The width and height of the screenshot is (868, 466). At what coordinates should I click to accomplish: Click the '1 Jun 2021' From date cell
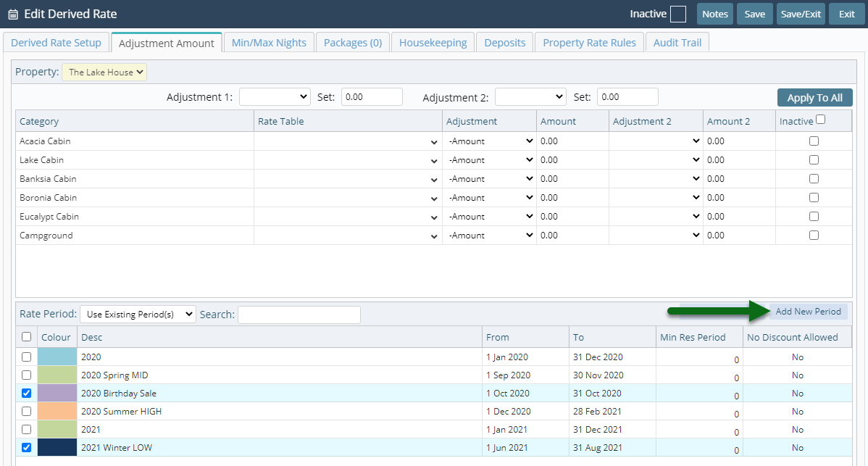525,448
